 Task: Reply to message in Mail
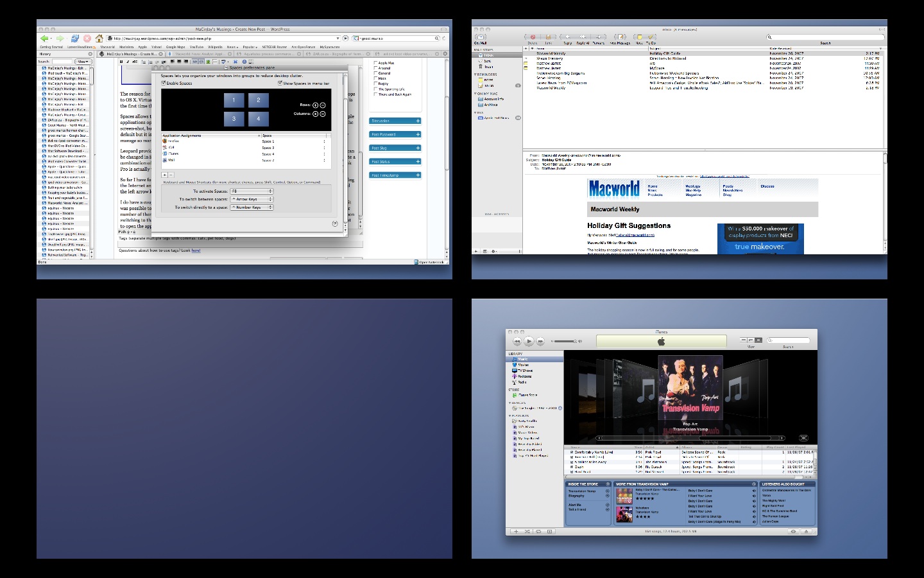[567, 38]
